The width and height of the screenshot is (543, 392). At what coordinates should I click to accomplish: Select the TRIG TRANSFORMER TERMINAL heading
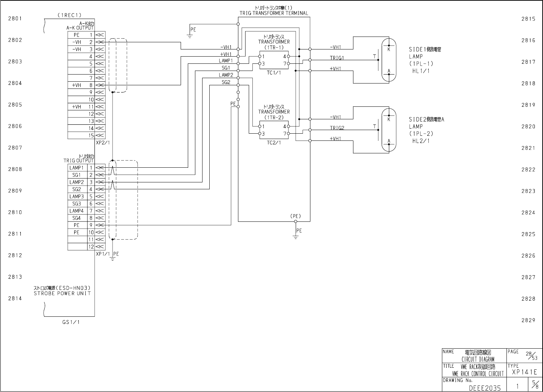[274, 13]
